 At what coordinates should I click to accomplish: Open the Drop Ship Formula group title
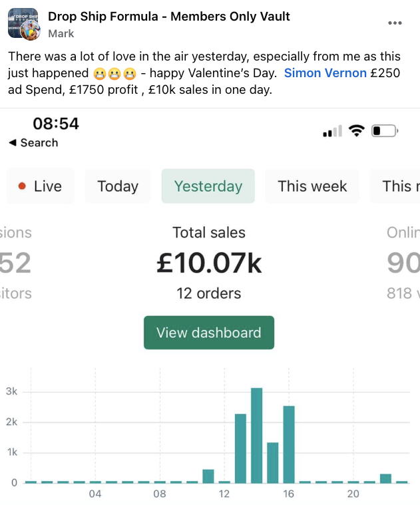169,17
